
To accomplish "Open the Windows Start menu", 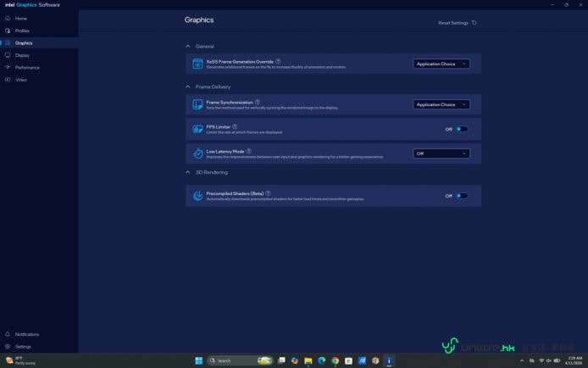I will (199, 360).
